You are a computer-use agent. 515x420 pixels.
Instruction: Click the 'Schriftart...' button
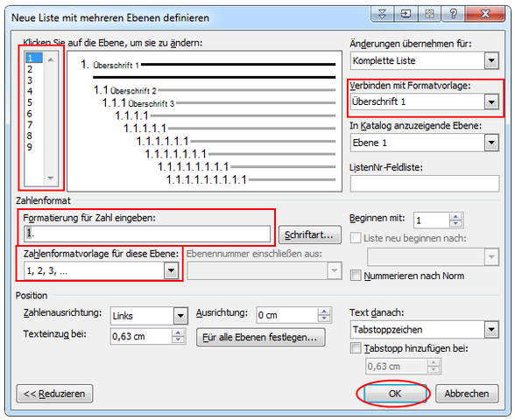(310, 234)
